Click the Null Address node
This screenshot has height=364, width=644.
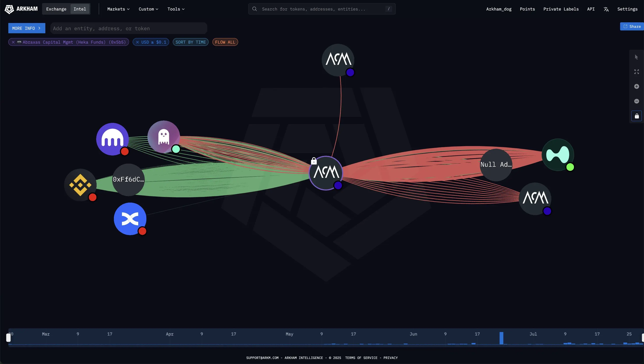496,165
